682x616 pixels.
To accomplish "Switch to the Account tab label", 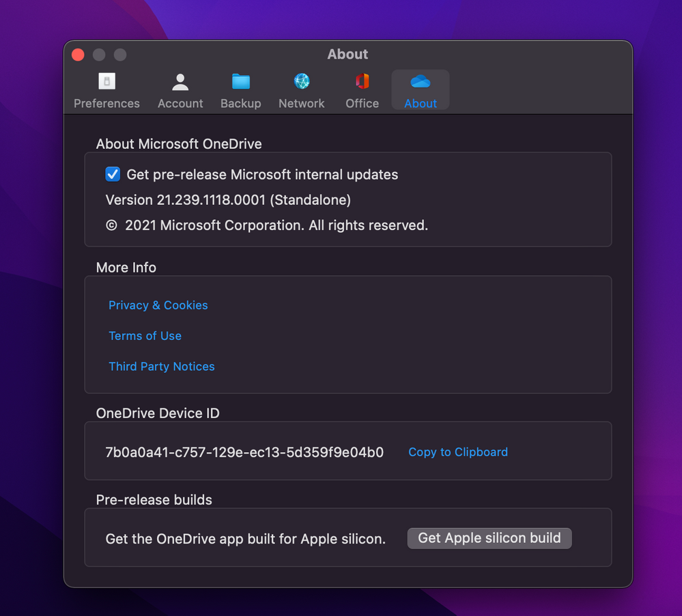I will (180, 103).
